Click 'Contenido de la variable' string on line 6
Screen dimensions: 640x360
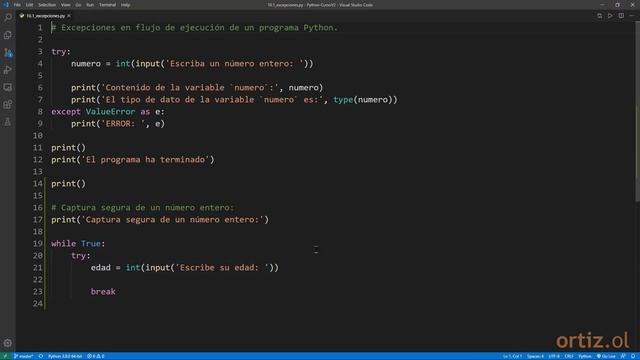coord(190,87)
